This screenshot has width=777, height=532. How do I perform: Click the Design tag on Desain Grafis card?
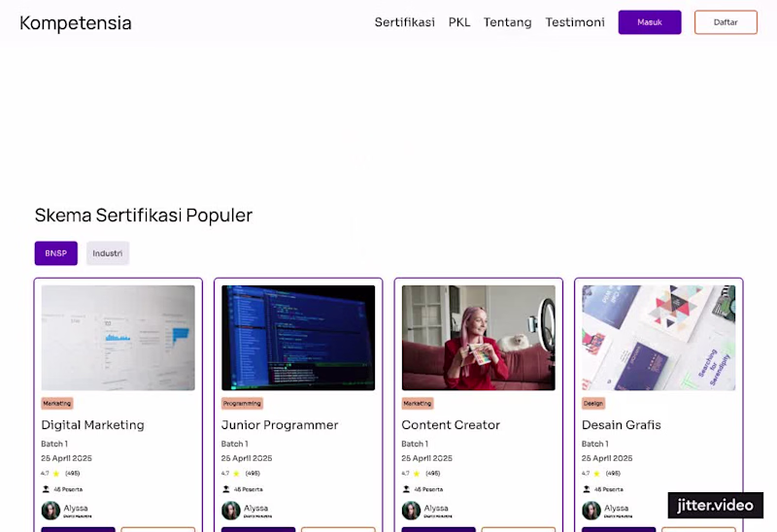(593, 403)
